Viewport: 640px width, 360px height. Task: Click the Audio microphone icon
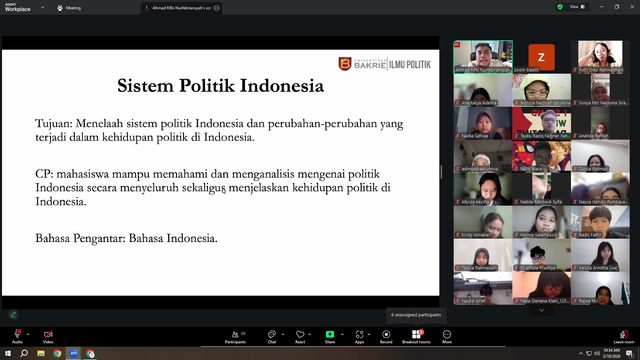(x=17, y=334)
